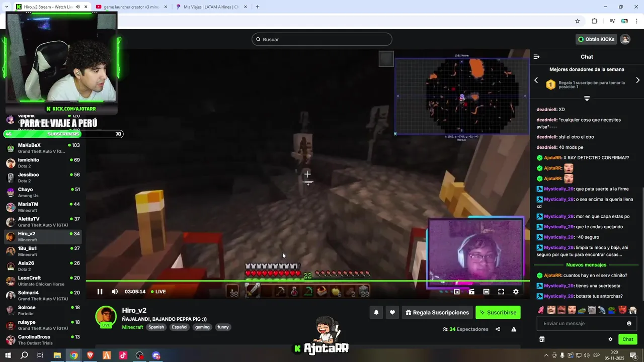Image resolution: width=644 pixels, height=362 pixels.
Task: Open the tab search dropdown arrow
Action: tap(6, 7)
